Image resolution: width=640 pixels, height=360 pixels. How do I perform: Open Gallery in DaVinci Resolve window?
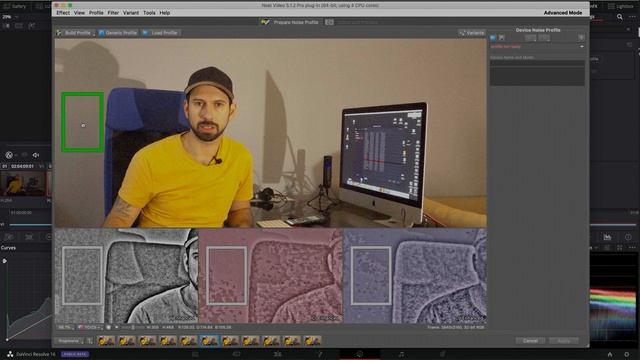(x=15, y=6)
